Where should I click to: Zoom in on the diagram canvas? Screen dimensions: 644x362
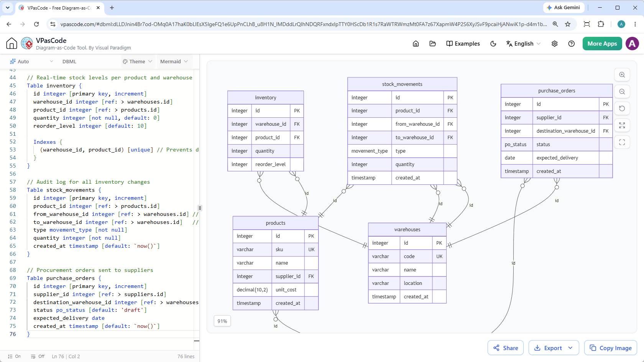point(622,75)
